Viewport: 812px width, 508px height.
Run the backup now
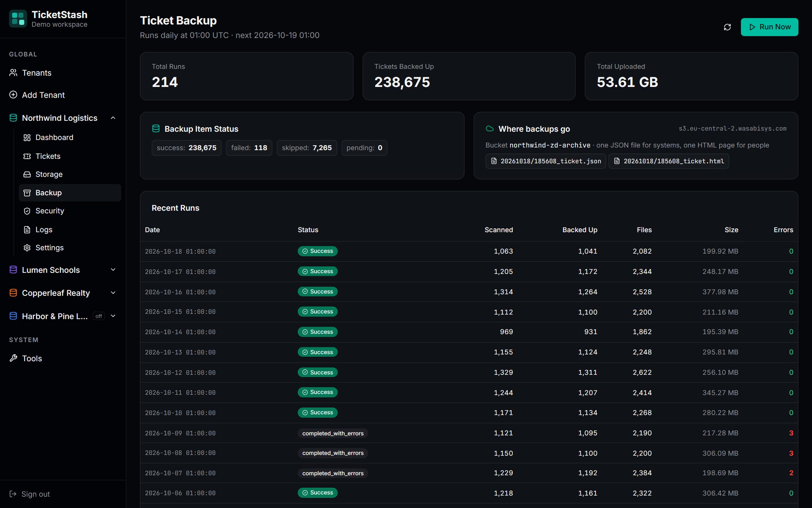[770, 27]
